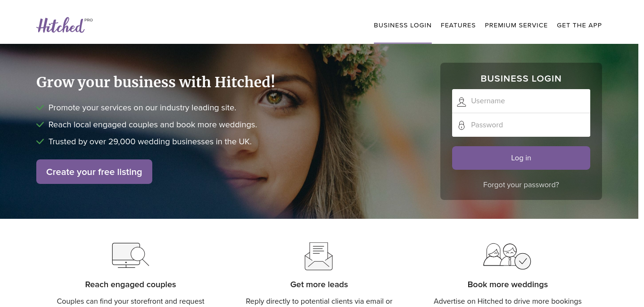The height and width of the screenshot is (307, 644).
Task: Click the monitor with magnifier icon
Action: coord(131,255)
